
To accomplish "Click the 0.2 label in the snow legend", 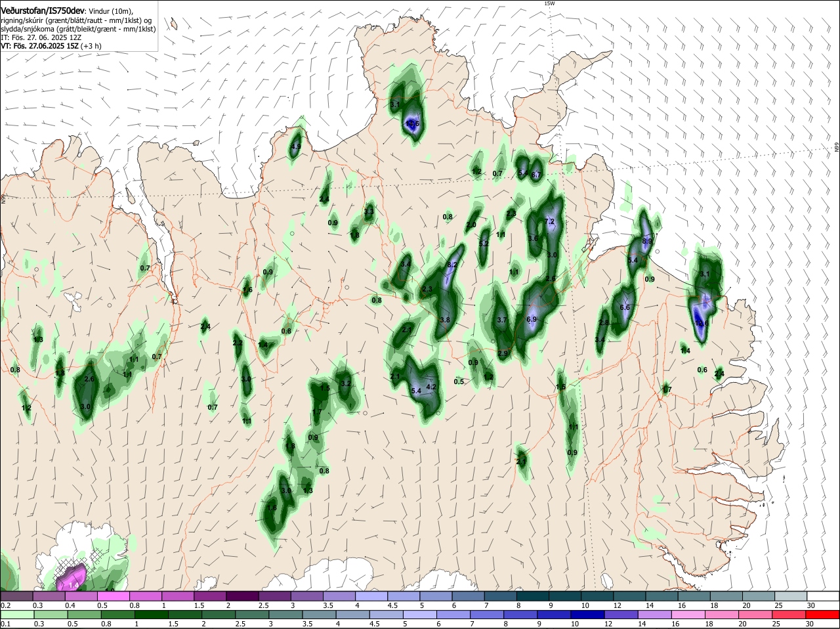I will pos(5,605).
